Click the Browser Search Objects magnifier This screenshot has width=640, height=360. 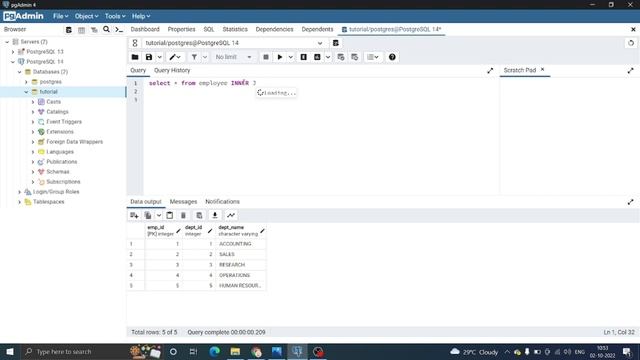coord(106,29)
